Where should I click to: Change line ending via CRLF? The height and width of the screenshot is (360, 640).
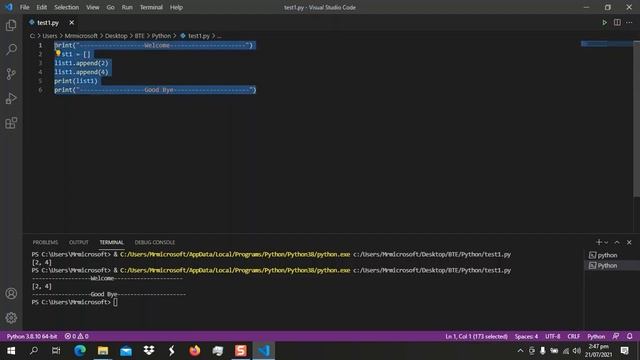coord(573,336)
